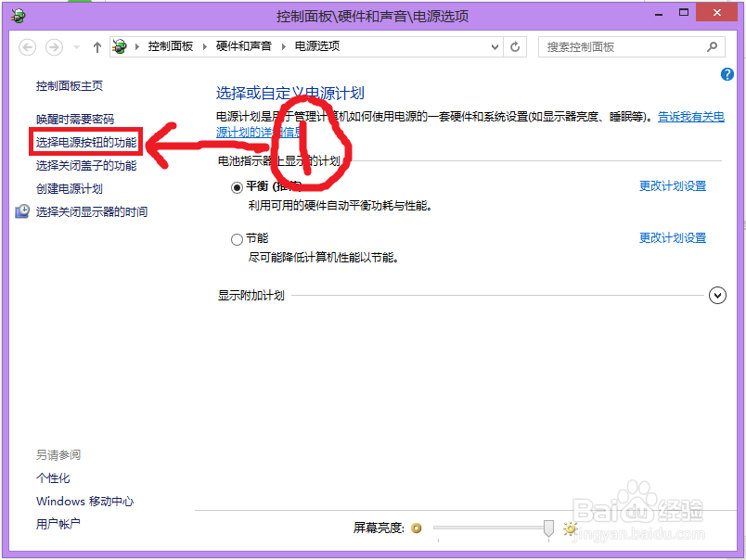Click the Back navigation arrow
Viewport: 746px width, 560px height.
point(28,46)
